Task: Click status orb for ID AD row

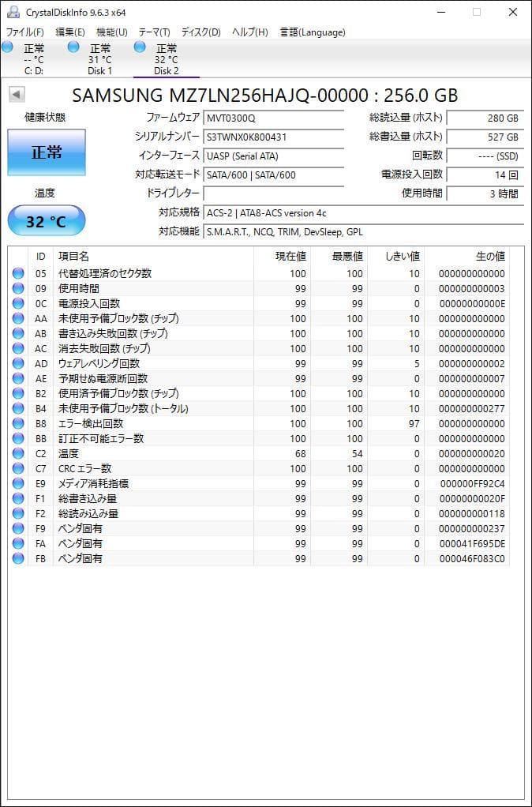Action: [18, 363]
